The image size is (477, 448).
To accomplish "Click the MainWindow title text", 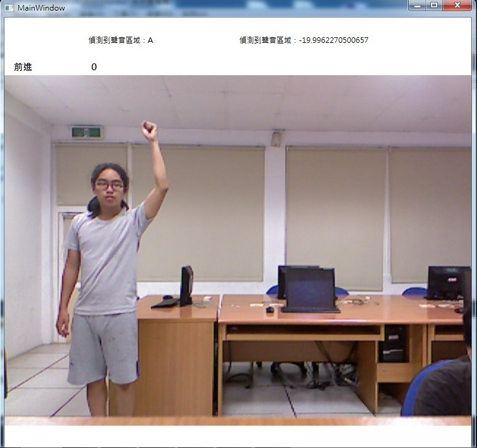I will pos(41,8).
